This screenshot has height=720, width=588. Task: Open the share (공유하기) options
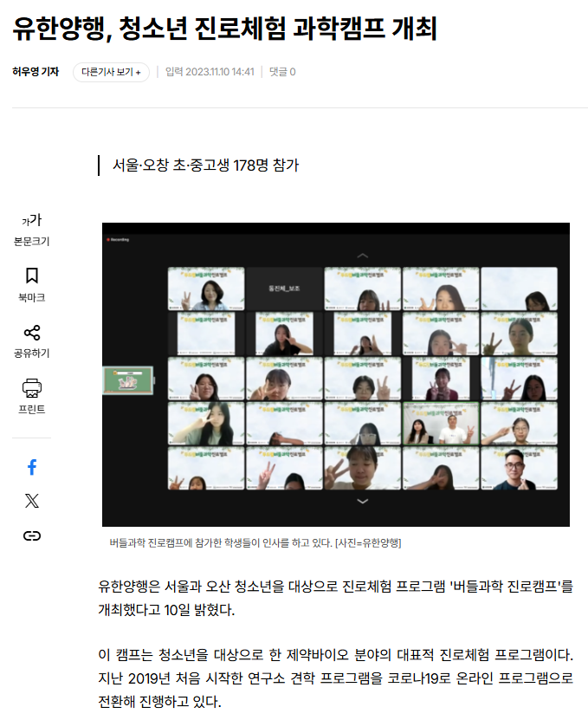click(32, 341)
